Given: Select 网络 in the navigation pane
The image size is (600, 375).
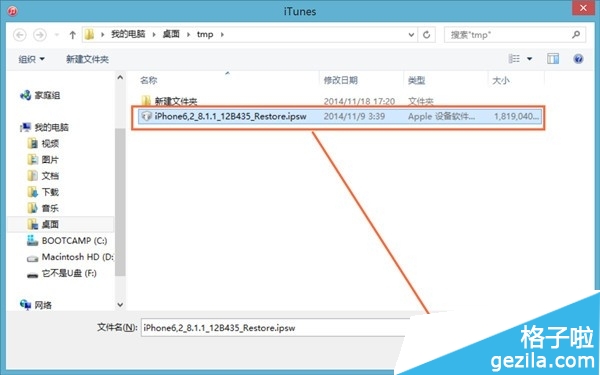Looking at the screenshot, I should point(43,305).
